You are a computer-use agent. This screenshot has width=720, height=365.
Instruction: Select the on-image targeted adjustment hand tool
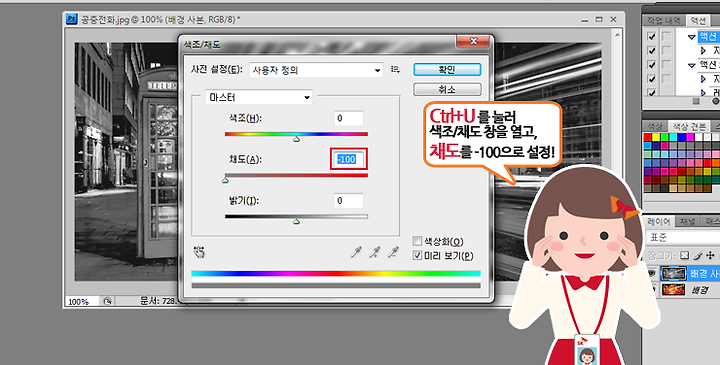(x=199, y=252)
